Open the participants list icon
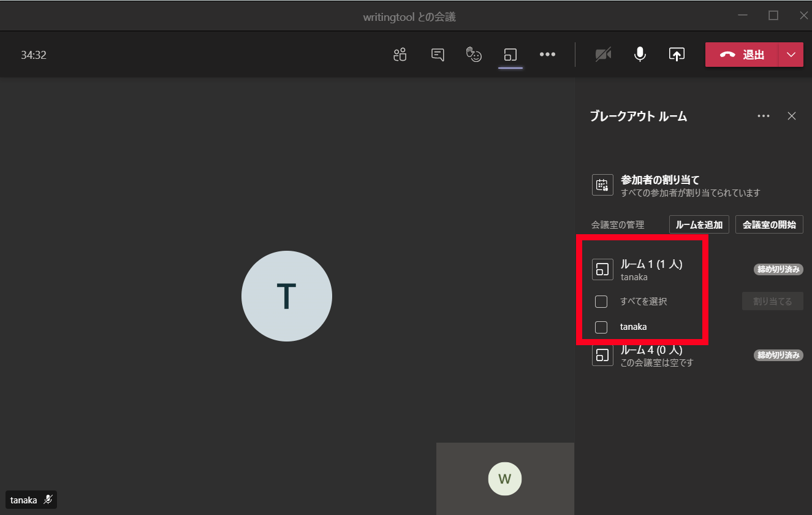Image resolution: width=812 pixels, height=515 pixels. [x=400, y=55]
